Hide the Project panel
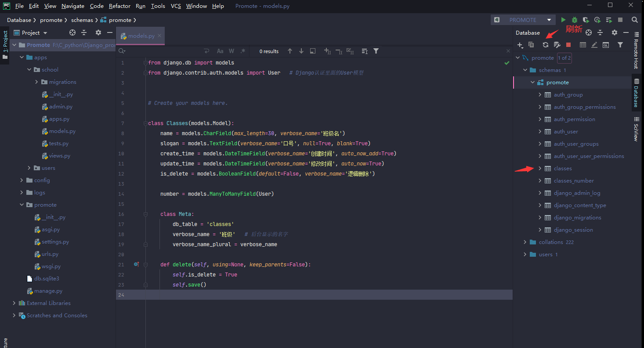Image resolution: width=644 pixels, height=348 pixels. (110, 32)
